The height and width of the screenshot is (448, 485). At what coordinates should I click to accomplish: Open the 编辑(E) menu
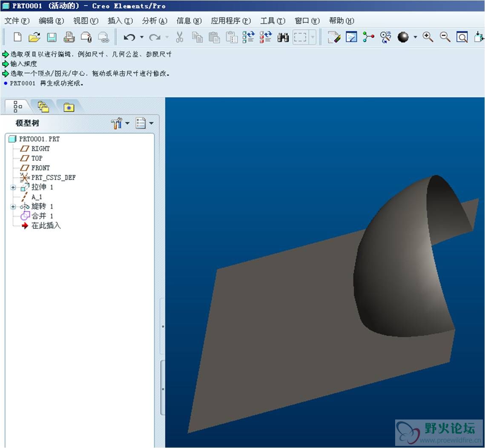pos(52,21)
